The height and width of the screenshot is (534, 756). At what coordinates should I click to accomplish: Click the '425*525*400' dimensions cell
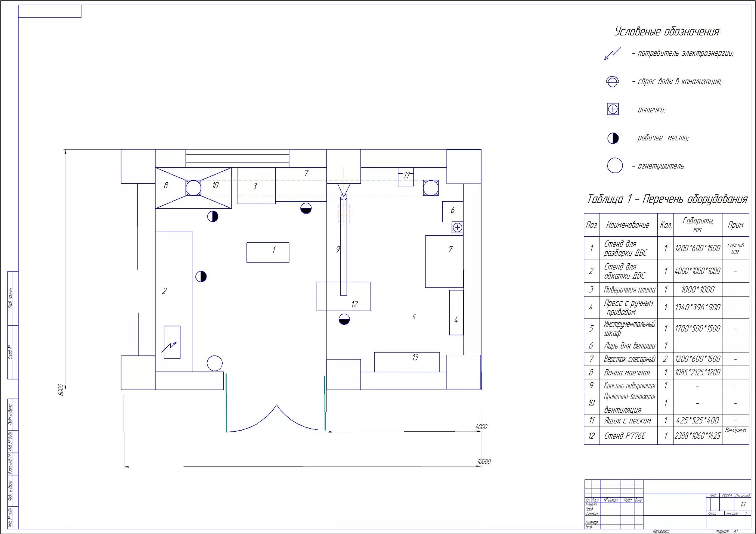(698, 421)
